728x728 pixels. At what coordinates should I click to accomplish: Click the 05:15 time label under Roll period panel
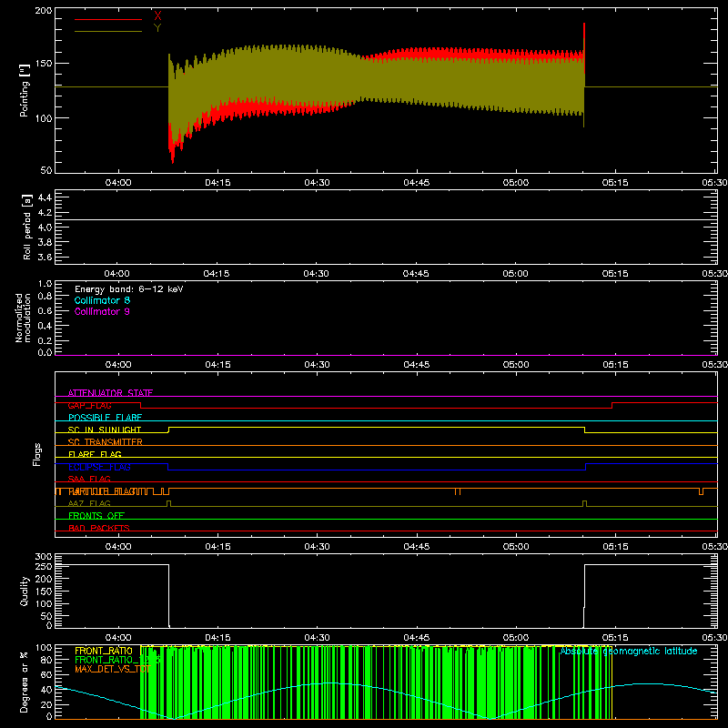pyautogui.click(x=615, y=274)
